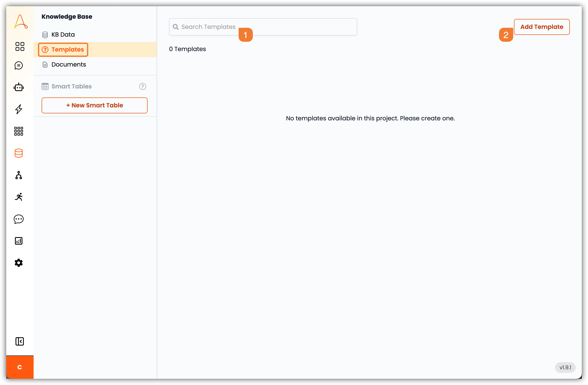Create a new Smart Table
The height and width of the screenshot is (385, 588).
(94, 105)
